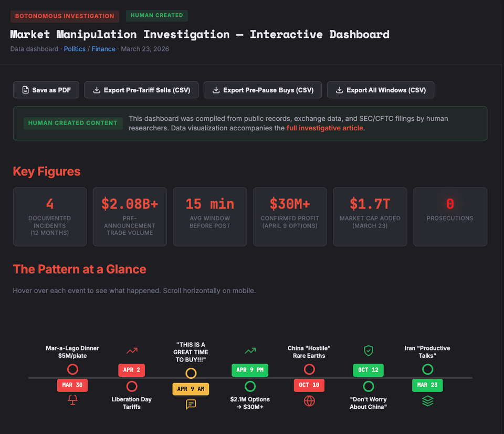Viewport: 504px width, 434px height.
Task: Click the Botonomous Investigation tag
Action: coord(65,16)
